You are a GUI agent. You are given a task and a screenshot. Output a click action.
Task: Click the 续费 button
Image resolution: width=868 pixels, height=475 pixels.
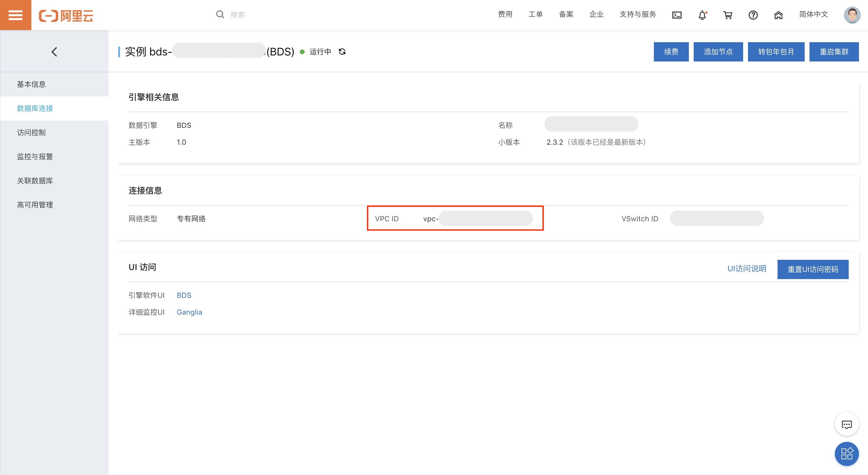click(671, 52)
